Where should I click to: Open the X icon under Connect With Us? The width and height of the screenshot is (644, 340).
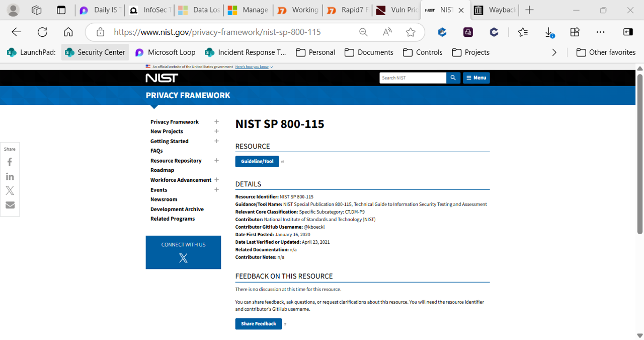(183, 258)
